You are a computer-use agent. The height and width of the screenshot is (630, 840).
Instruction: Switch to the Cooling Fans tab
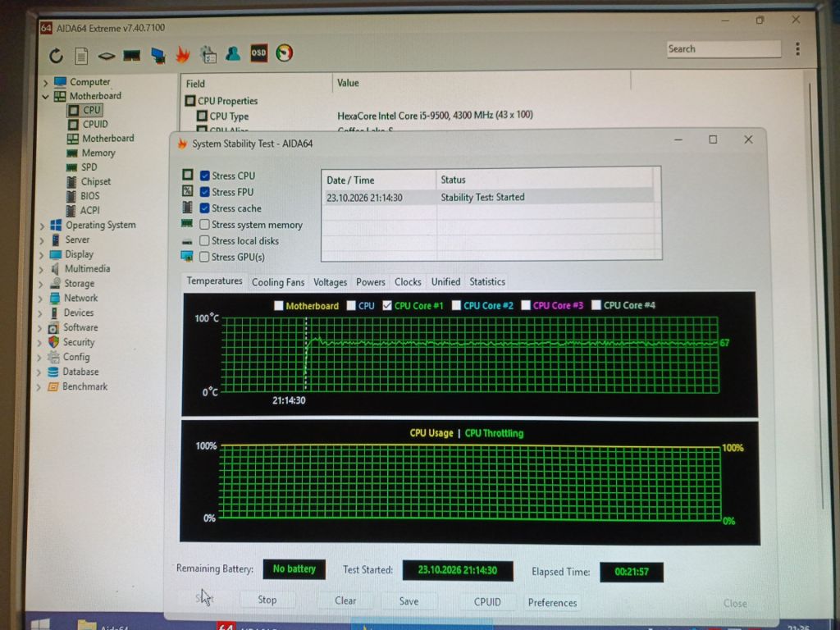[278, 282]
